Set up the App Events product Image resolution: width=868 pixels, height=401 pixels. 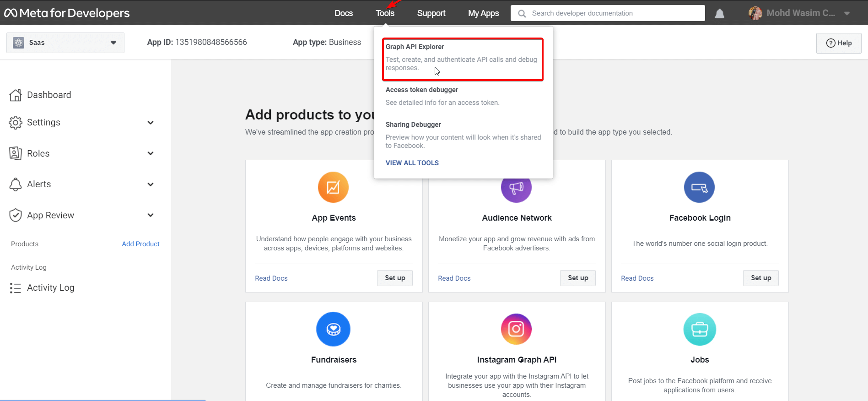click(395, 278)
